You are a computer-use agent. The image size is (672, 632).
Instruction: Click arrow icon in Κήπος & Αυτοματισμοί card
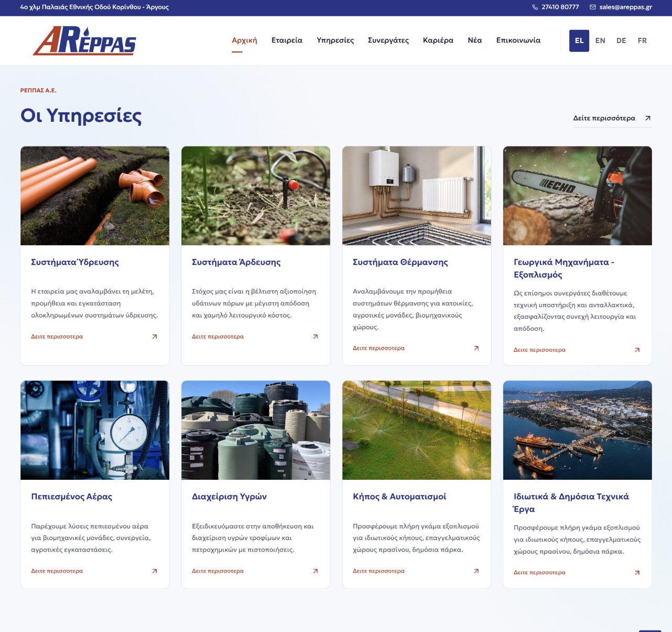[x=476, y=571]
